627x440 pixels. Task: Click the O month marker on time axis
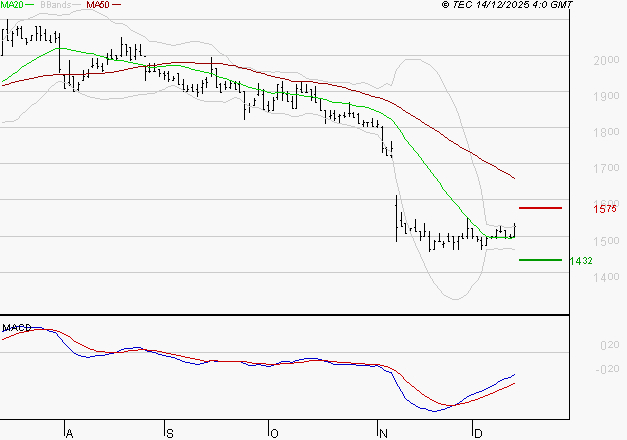click(274, 434)
